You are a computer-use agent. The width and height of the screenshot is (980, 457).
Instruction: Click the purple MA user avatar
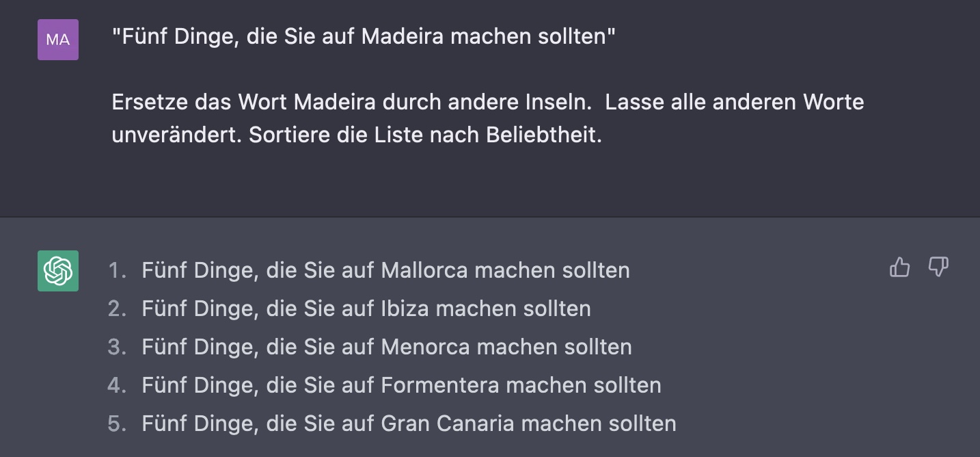[58, 40]
